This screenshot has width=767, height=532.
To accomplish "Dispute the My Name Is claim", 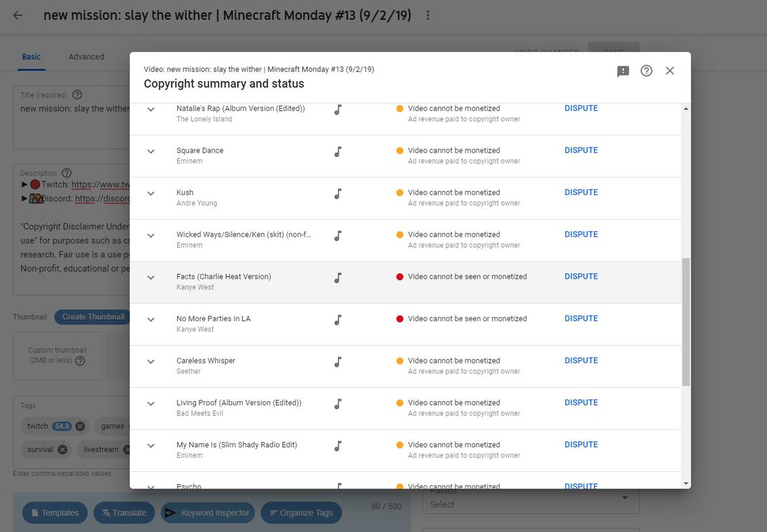I will 581,445.
